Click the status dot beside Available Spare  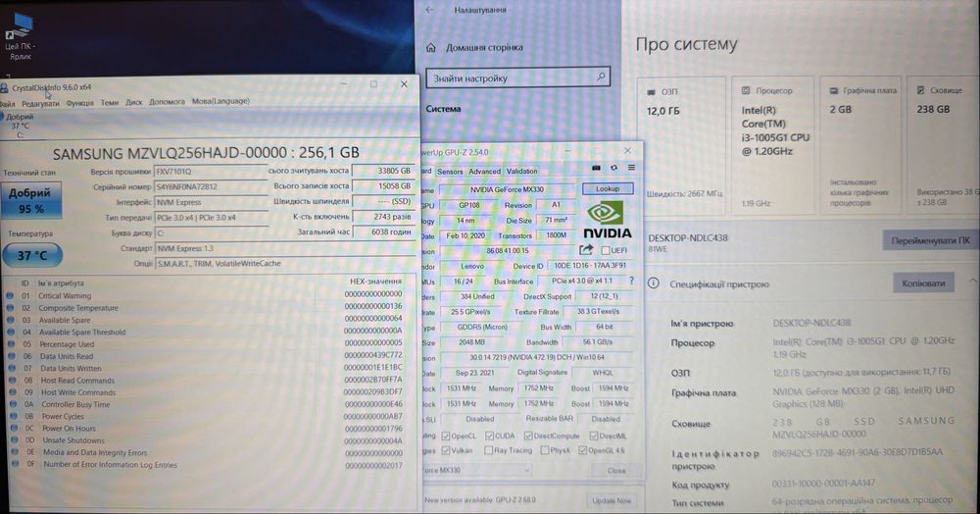(10, 320)
